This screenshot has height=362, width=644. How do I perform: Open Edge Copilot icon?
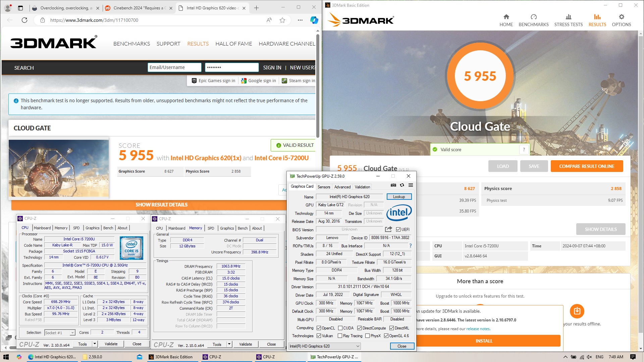pyautogui.click(x=314, y=20)
